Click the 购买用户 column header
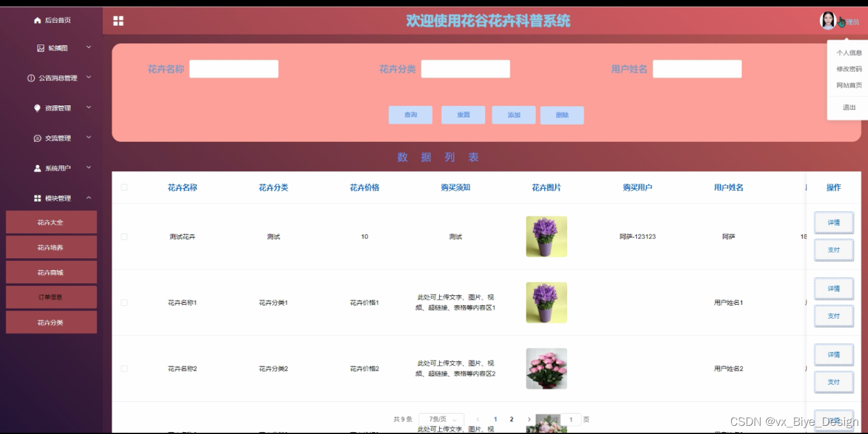The image size is (868, 434). [637, 187]
